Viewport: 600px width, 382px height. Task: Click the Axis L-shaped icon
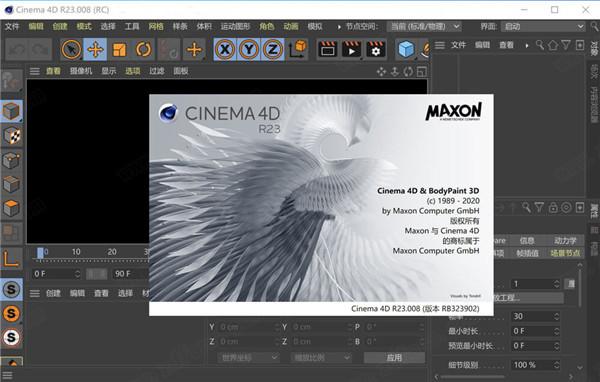click(x=11, y=259)
